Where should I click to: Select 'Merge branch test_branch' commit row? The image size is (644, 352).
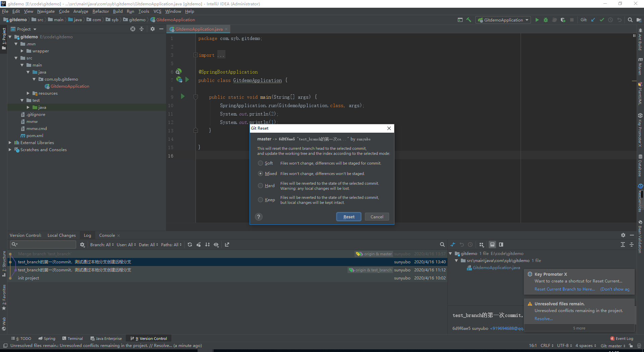[x=228, y=254]
